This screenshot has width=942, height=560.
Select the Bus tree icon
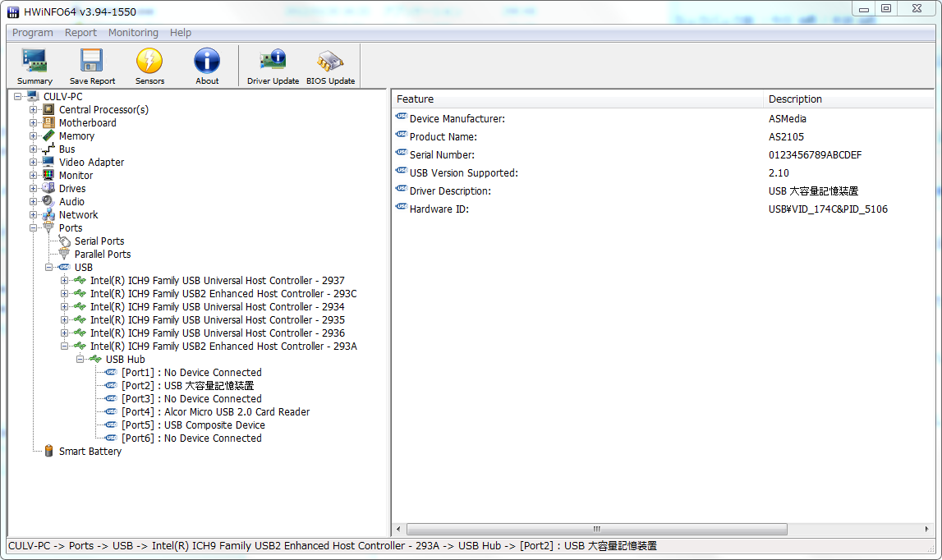pos(48,149)
